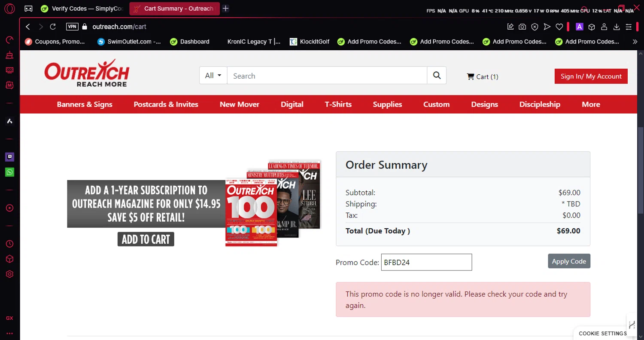Open the three-dots sidebar setup
Screen dimensions: 644x340
[9, 333]
